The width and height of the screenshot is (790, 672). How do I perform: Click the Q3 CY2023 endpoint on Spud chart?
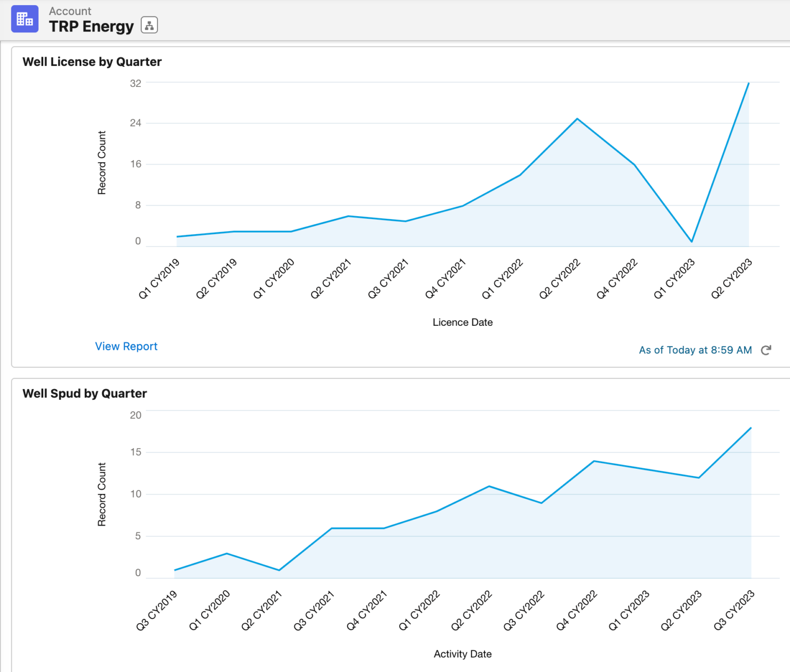[x=750, y=427]
